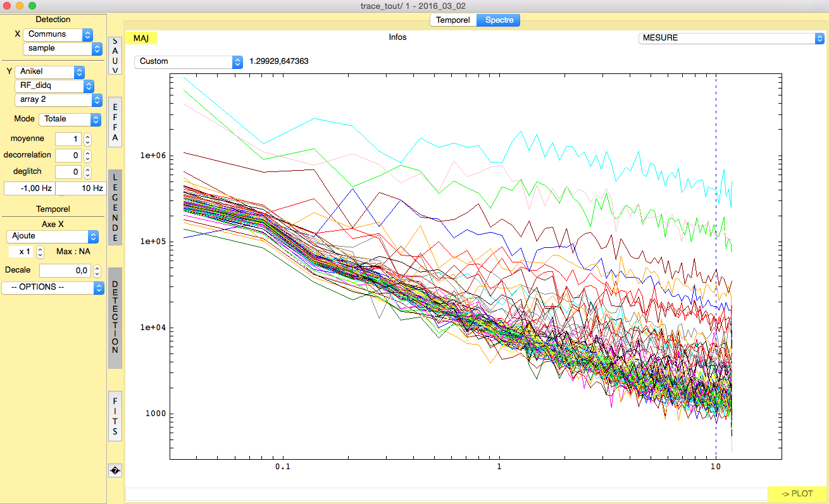Click the diamond question-mark icon button

tap(115, 470)
